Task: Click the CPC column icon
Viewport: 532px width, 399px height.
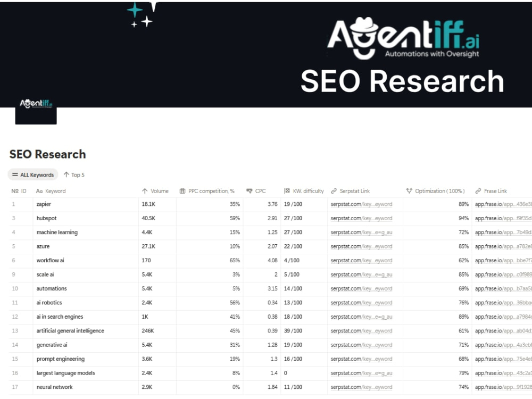Action: pos(250,191)
